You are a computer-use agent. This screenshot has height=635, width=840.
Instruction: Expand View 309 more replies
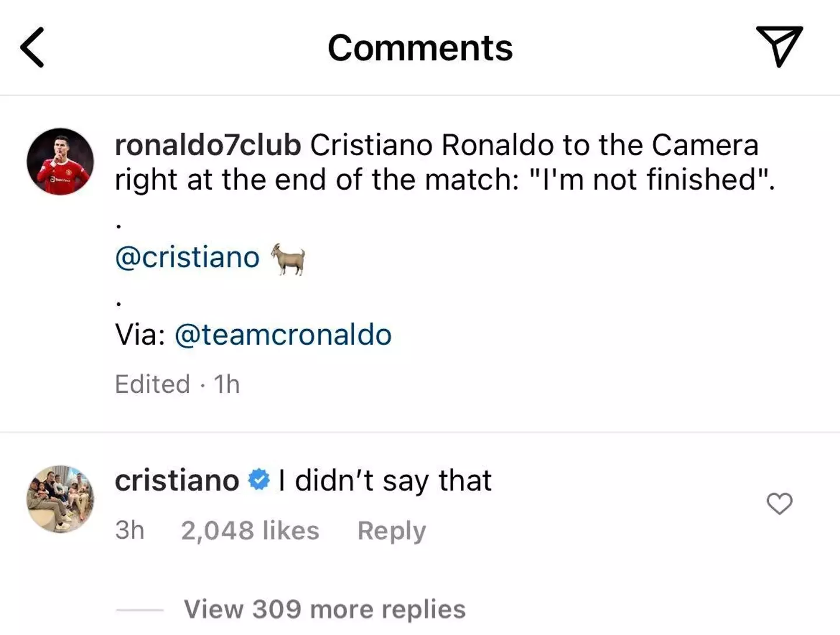[x=324, y=609]
